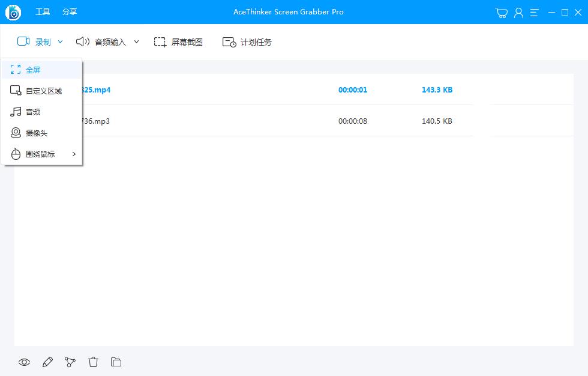Open the 工具 menu

(x=43, y=12)
